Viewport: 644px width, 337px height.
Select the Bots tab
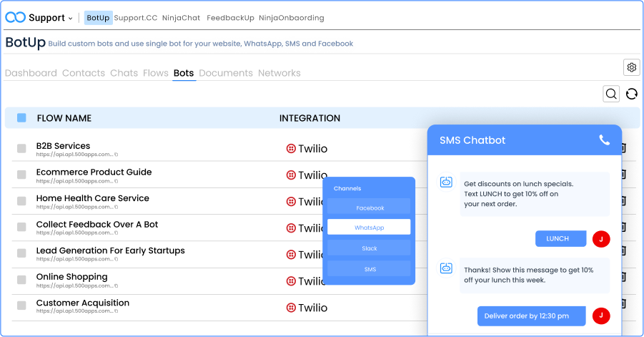184,73
